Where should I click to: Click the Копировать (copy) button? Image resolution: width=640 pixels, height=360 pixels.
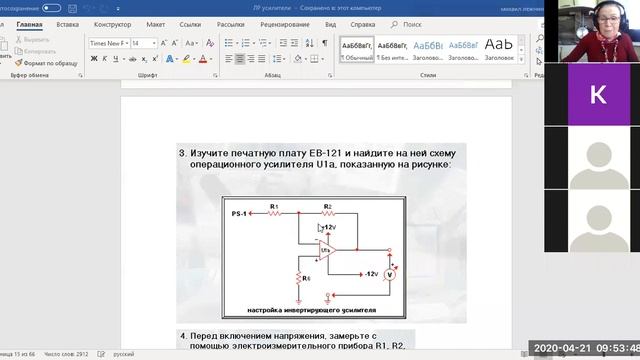pyautogui.click(x=35, y=51)
